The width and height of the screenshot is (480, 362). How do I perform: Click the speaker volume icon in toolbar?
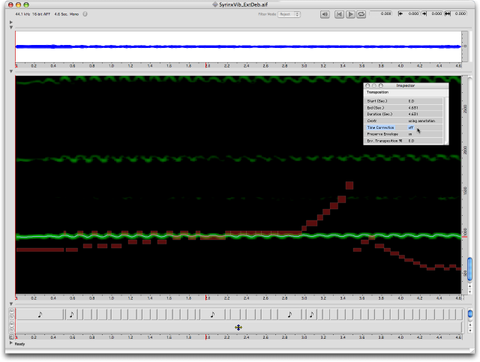point(325,14)
